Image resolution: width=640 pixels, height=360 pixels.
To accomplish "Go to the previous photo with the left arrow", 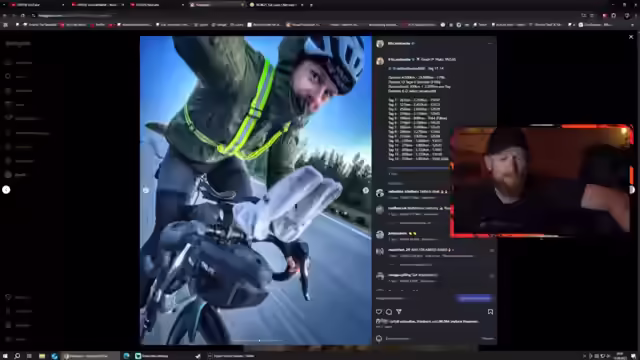I will [x=146, y=190].
